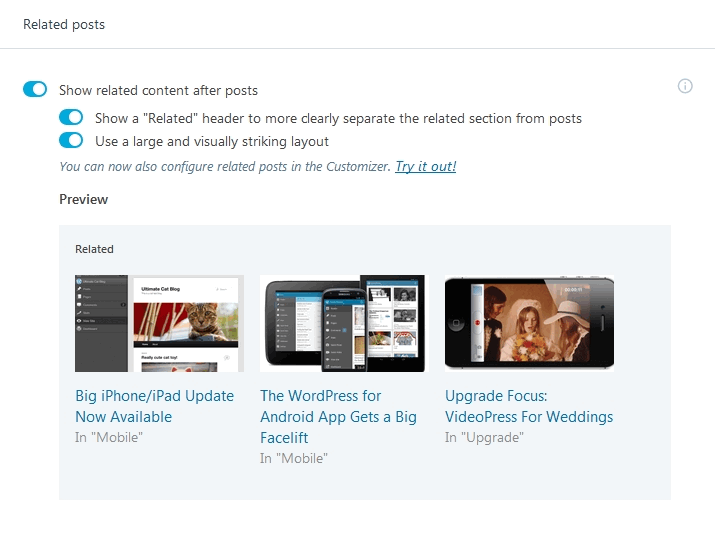Viewport: 715px width, 552px height.
Task: Click the Related heading inside preview box
Action: pyautogui.click(x=94, y=249)
